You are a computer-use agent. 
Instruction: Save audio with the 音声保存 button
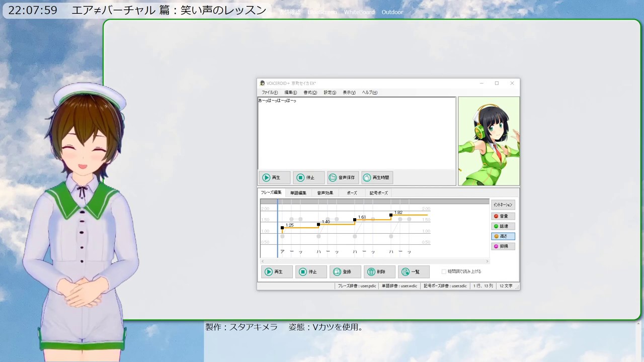point(343,177)
